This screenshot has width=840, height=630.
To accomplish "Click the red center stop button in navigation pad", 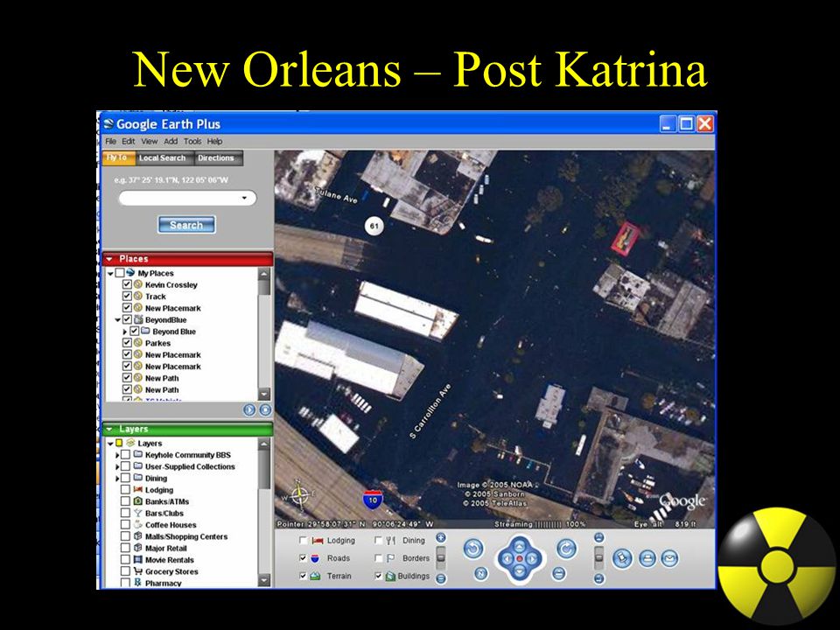I will (x=519, y=559).
